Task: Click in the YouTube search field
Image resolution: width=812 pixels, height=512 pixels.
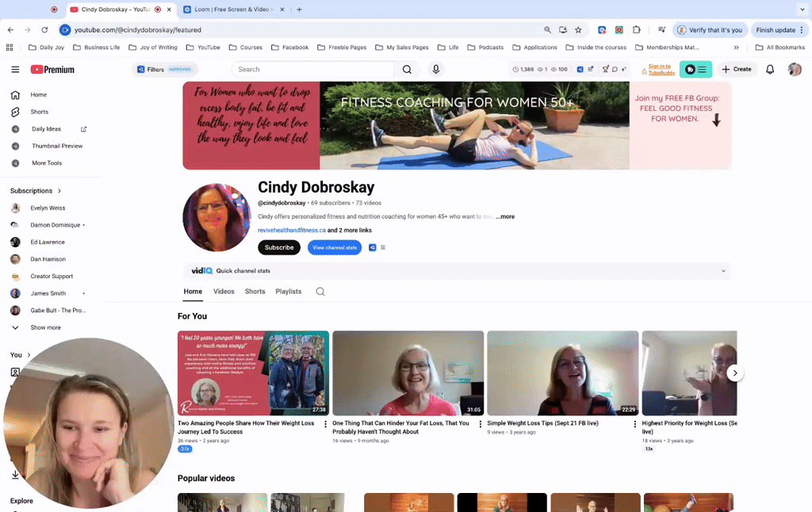Action: pos(312,70)
